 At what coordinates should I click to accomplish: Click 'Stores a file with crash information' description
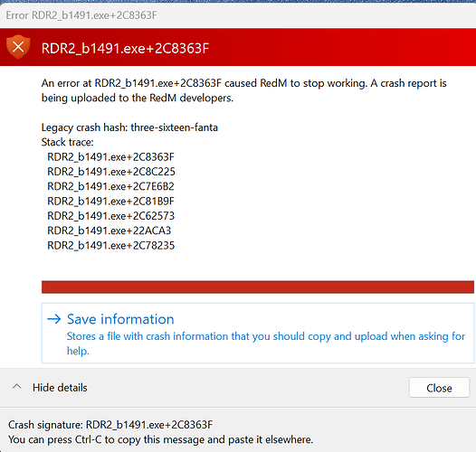coord(266,344)
